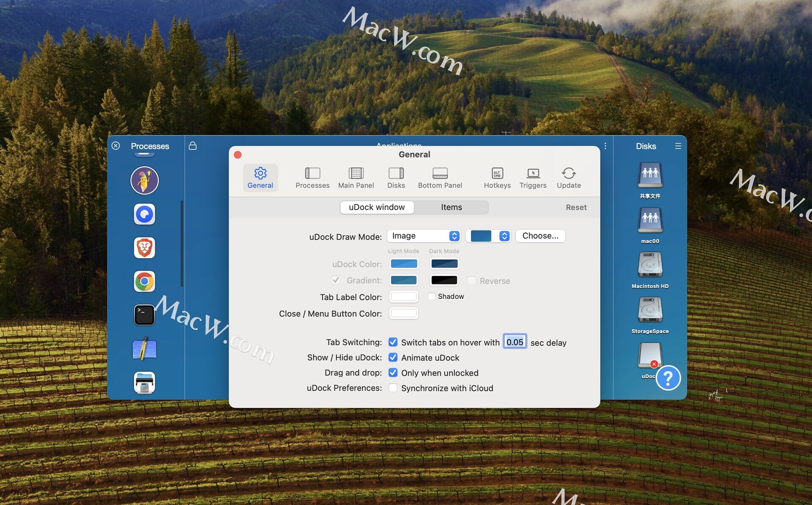Click the Terminal icon in Processes
The image size is (812, 505).
click(144, 315)
